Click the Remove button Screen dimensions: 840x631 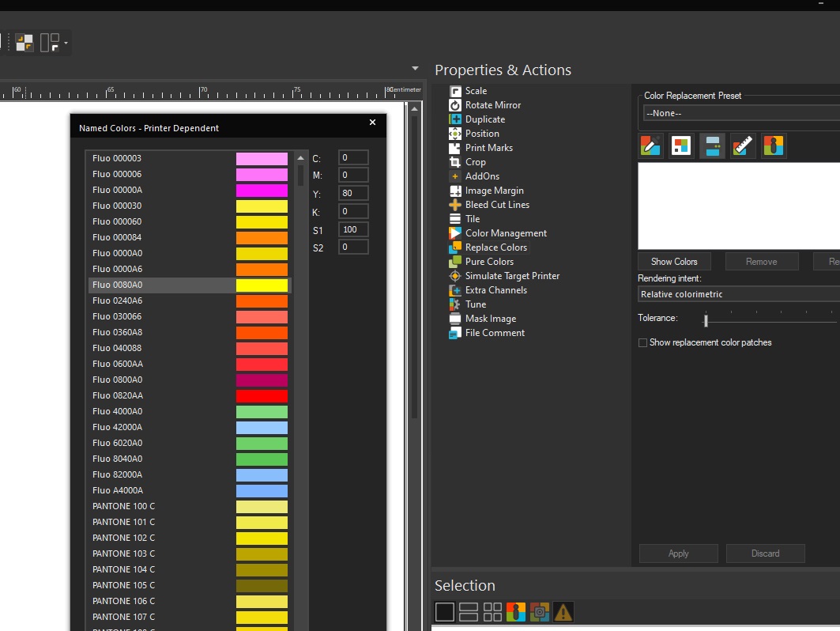pyautogui.click(x=762, y=262)
